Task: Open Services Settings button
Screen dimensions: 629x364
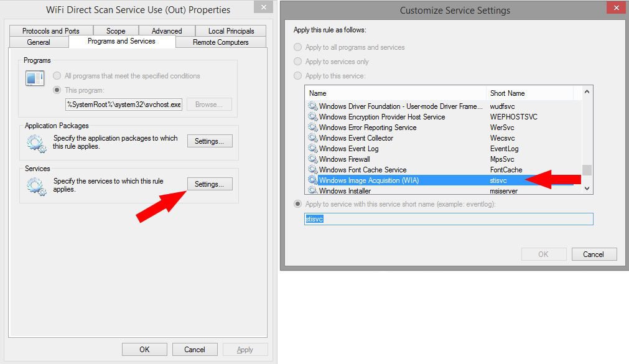Action: tap(210, 184)
